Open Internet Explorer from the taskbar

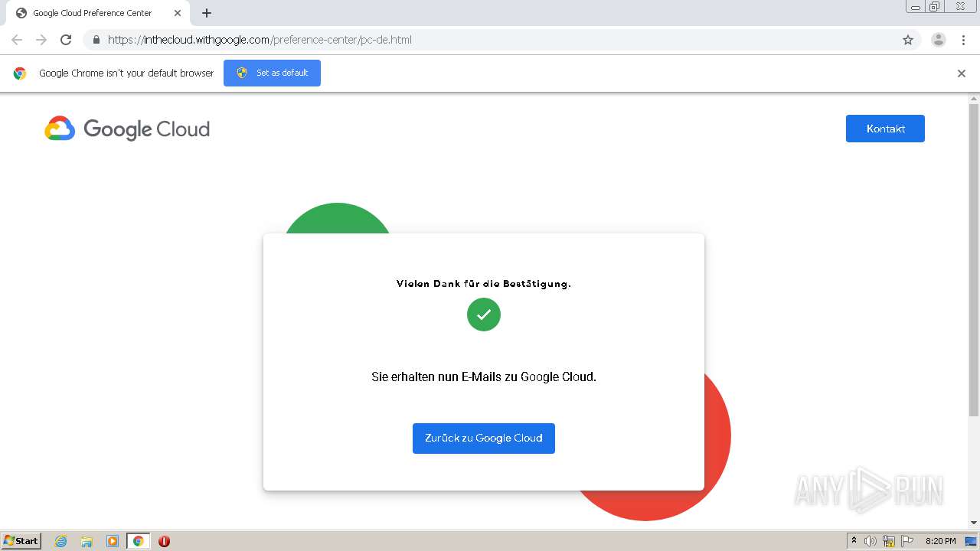click(61, 541)
